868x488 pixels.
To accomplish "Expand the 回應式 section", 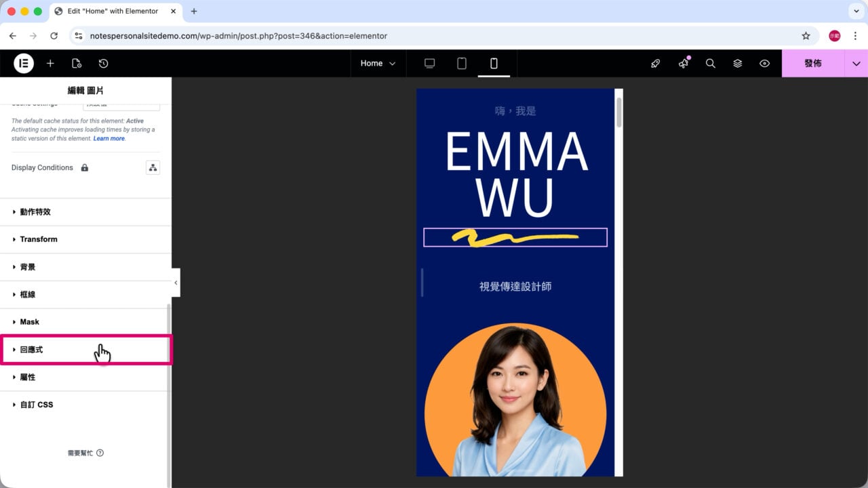I will pyautogui.click(x=85, y=350).
